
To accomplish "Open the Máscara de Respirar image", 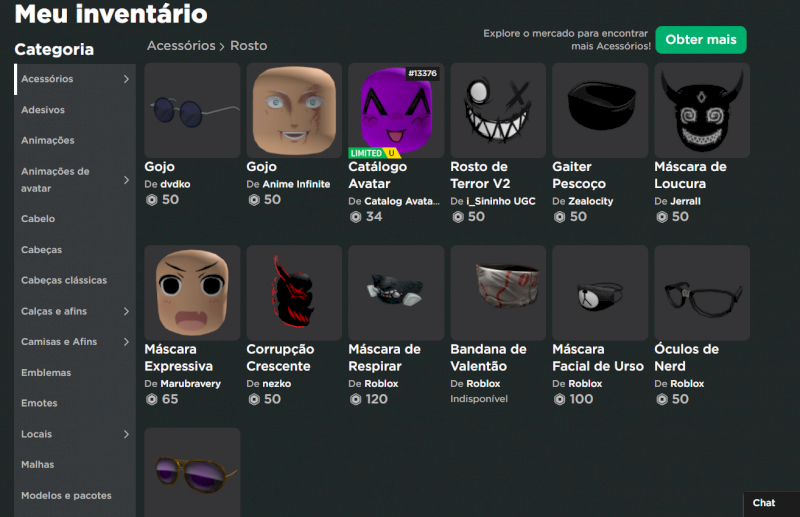I will click(396, 292).
